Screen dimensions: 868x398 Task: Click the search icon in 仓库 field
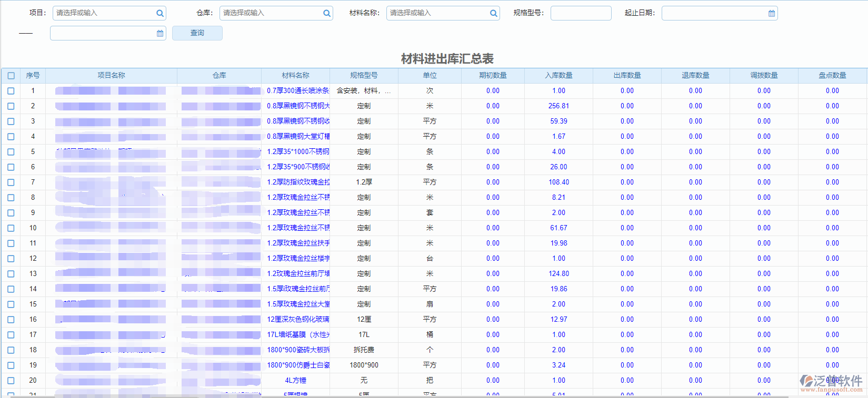pyautogui.click(x=327, y=13)
